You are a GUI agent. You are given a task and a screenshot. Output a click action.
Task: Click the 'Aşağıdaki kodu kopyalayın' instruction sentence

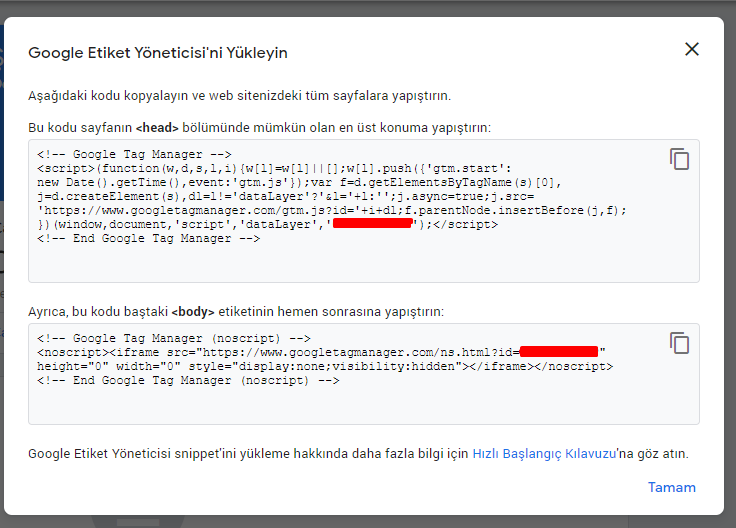tap(239, 96)
